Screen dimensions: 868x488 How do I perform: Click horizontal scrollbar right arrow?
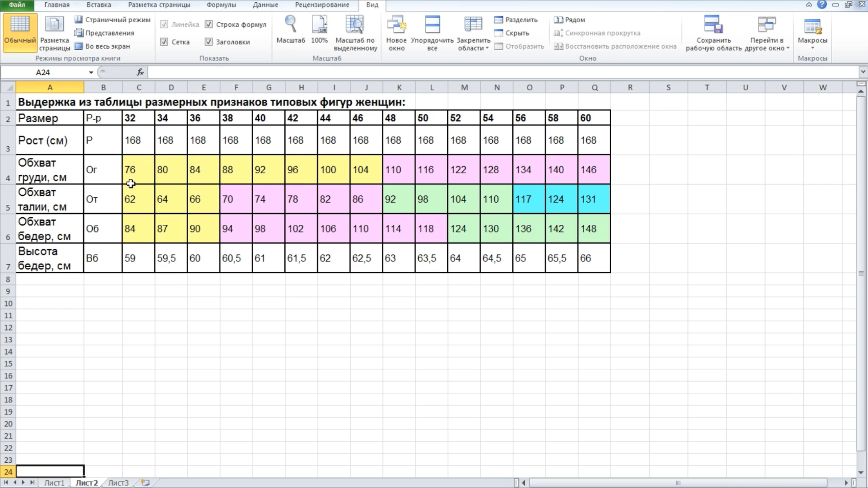[846, 483]
